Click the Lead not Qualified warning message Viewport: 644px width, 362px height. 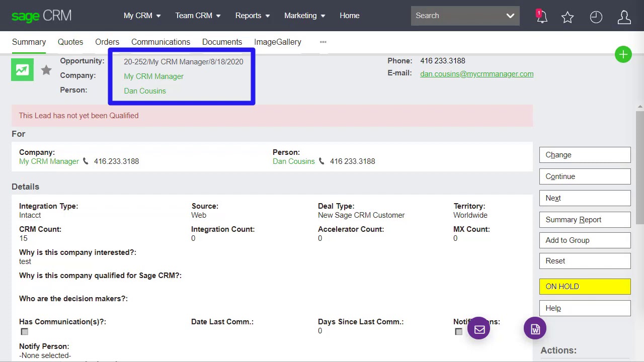click(272, 116)
